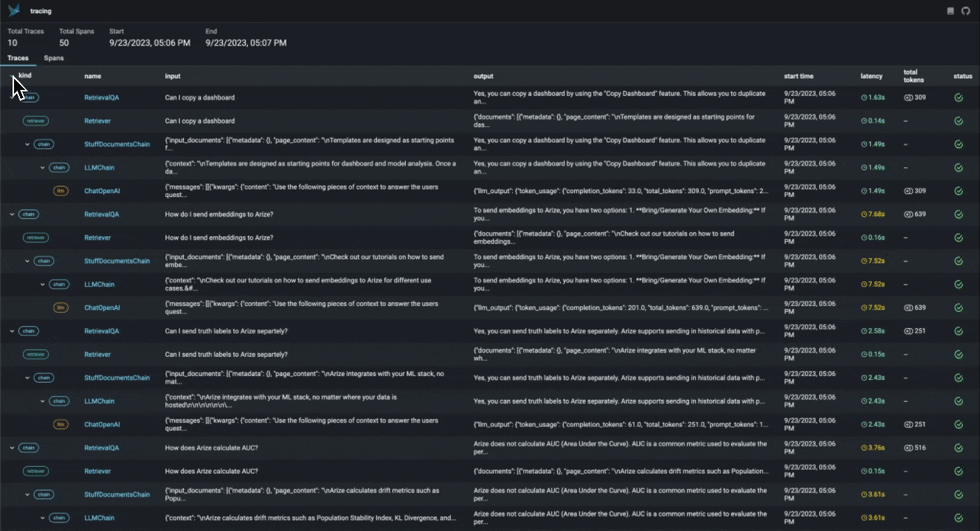This screenshot has height=531, width=980.
Task: Collapse the StuffDocumentsChain row with 2.43s latency
Action: coord(27,378)
